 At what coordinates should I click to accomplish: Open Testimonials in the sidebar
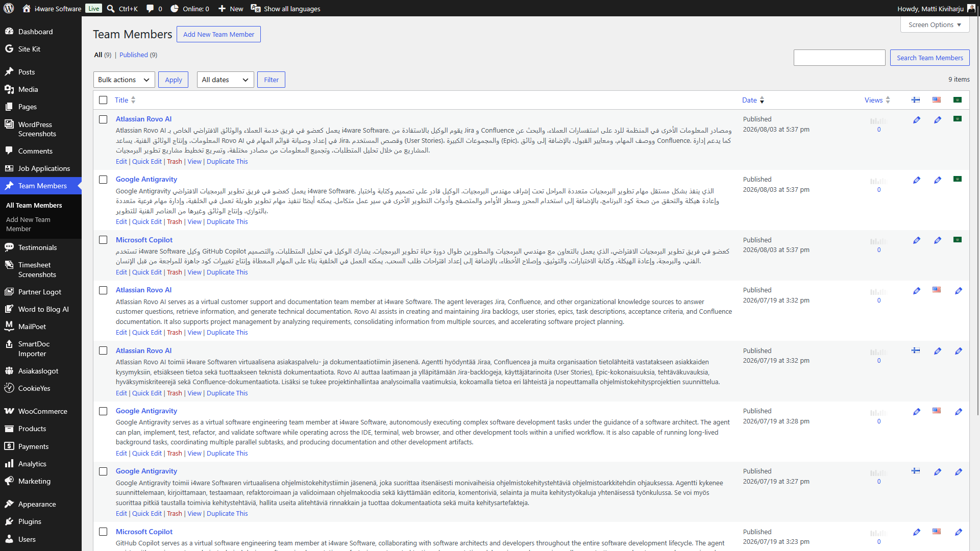click(41, 247)
